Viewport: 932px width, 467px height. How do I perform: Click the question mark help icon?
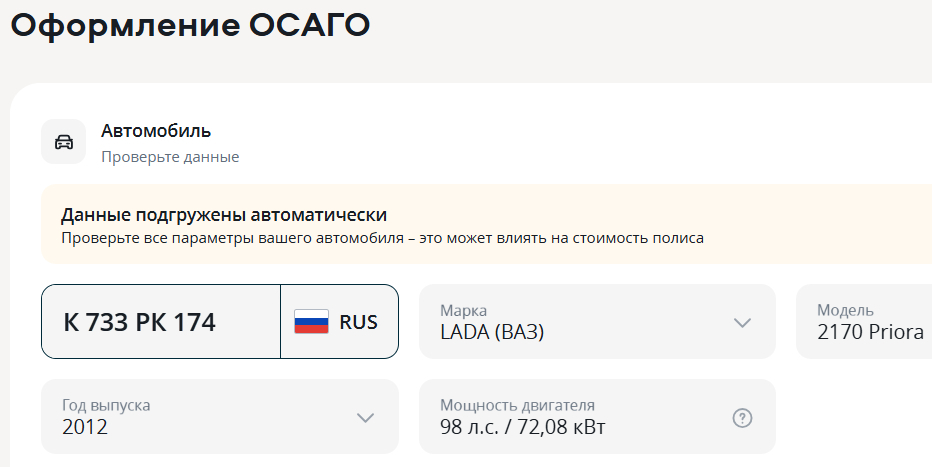click(x=742, y=418)
